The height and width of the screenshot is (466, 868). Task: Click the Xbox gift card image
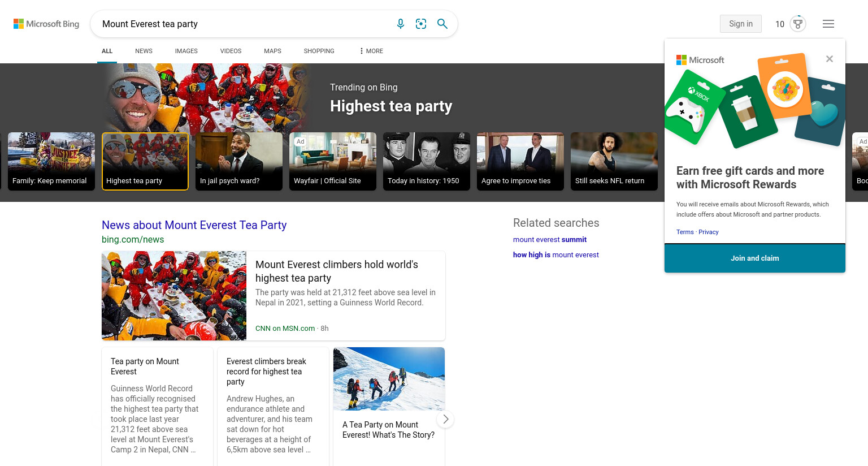click(x=694, y=107)
